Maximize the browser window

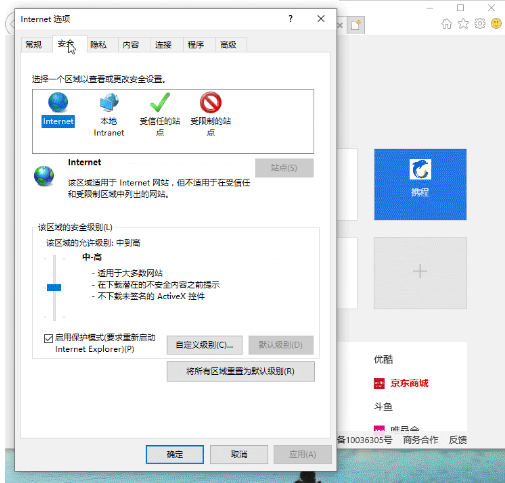tap(461, 7)
